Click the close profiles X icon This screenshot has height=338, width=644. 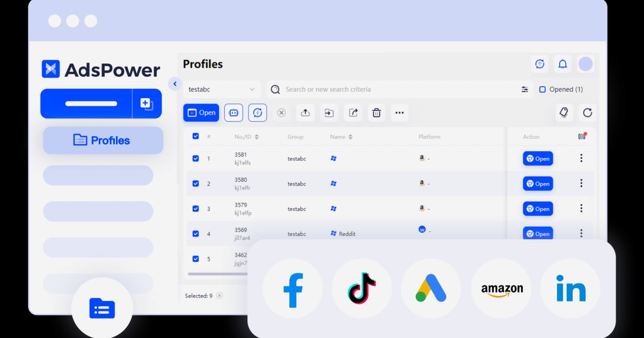[x=281, y=113]
